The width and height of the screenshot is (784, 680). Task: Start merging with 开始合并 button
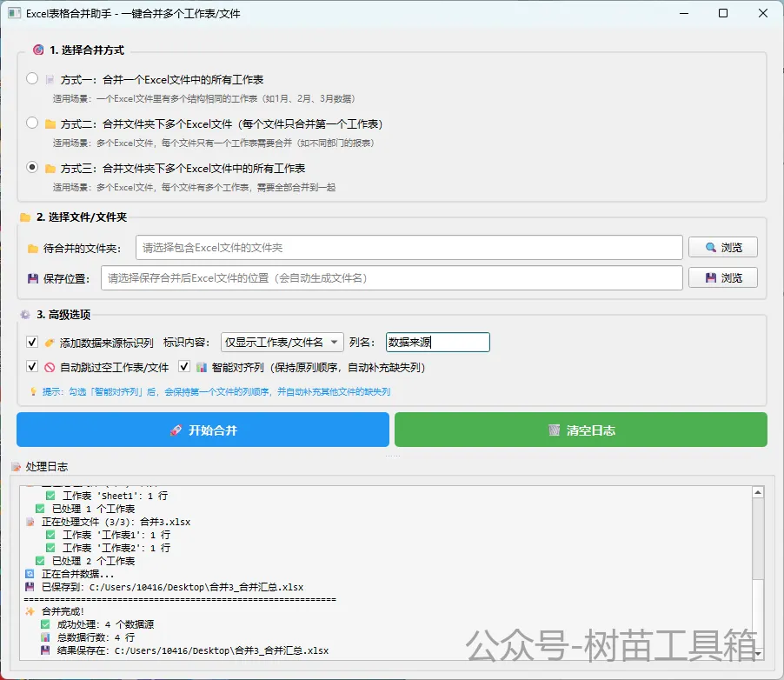tap(203, 430)
